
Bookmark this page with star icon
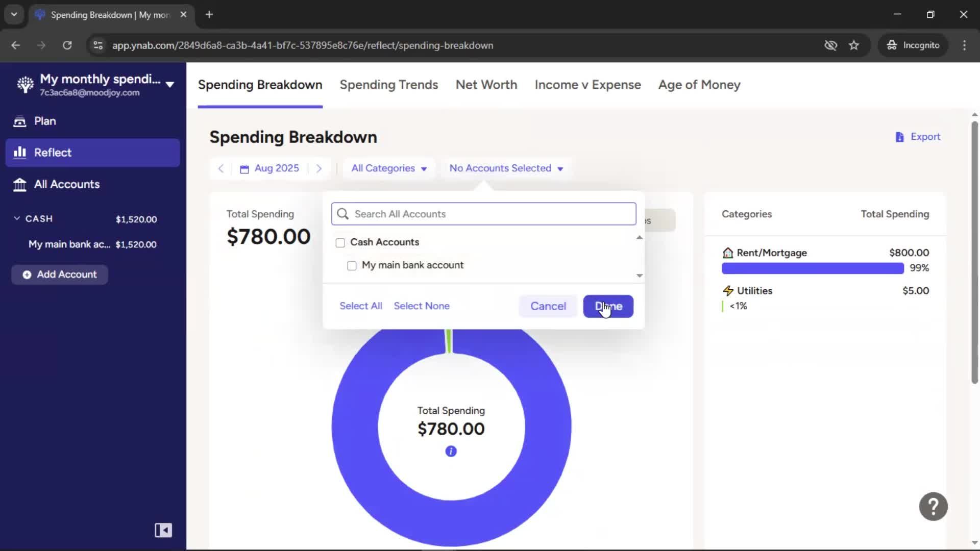[854, 45]
